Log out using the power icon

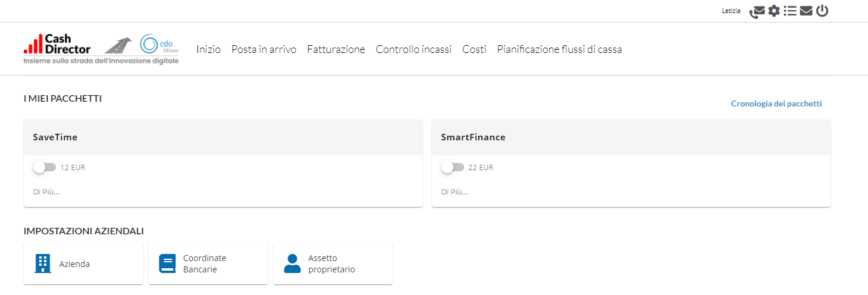(x=822, y=11)
